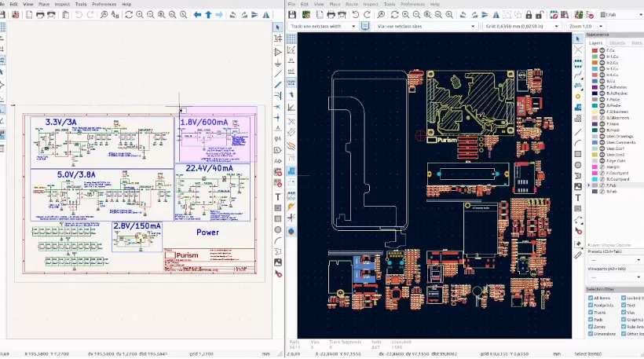The height and width of the screenshot is (359, 644).
Task: Mirror selection with flip icon in PCB toolbar
Action: [496, 15]
